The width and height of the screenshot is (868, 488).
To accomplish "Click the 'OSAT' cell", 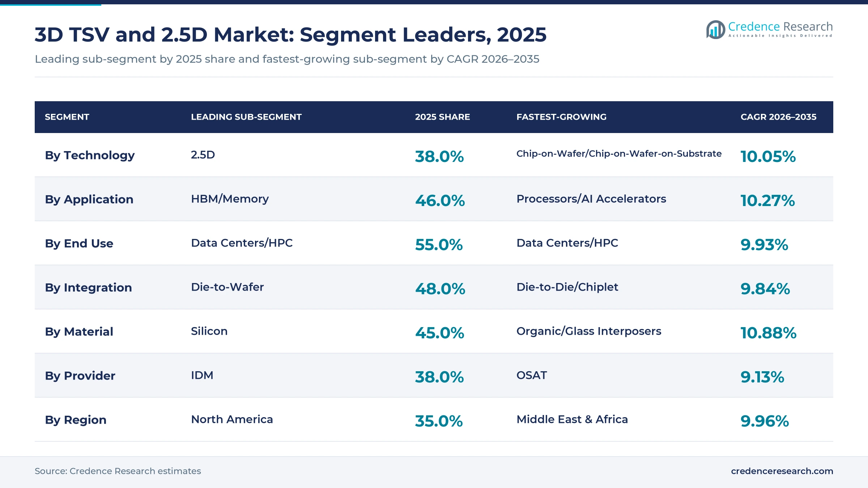I will click(532, 375).
